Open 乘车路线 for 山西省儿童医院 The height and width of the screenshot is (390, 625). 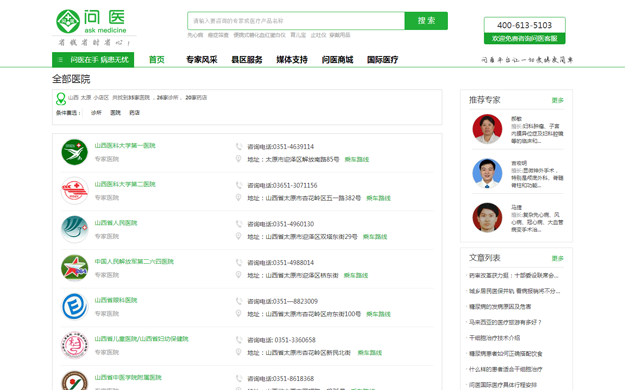pos(370,353)
